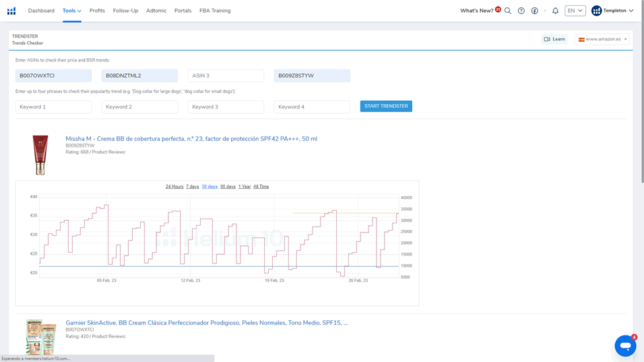Open the Adtomic menu item
Image resolution: width=644 pixels, height=362 pixels.
point(157,11)
